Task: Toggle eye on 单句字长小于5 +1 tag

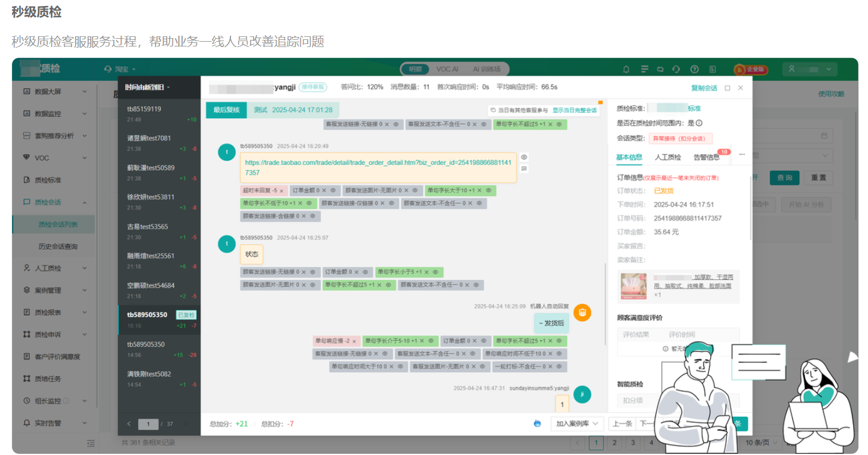Action: (x=435, y=272)
